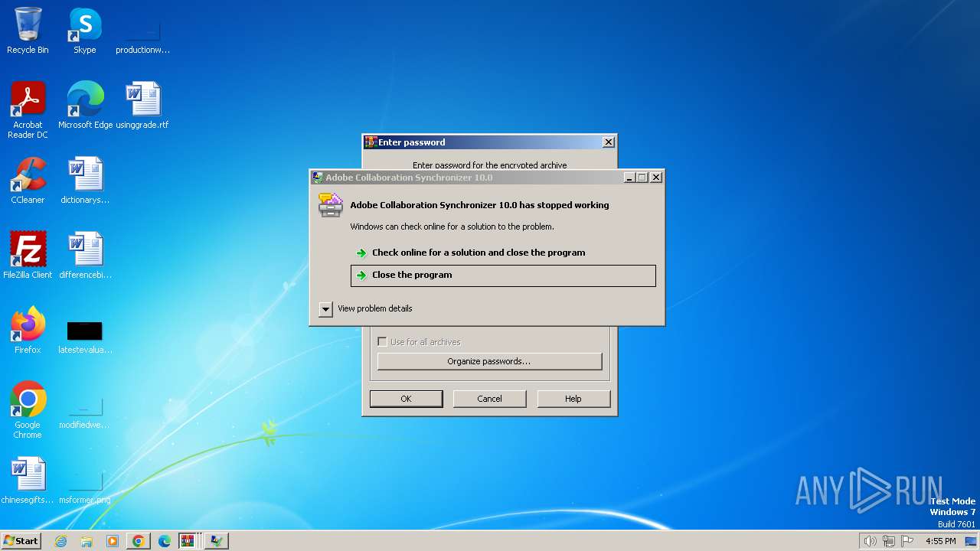Open the Recycle Bin desktop icon
The width and height of the screenshot is (980, 551).
coord(28,31)
